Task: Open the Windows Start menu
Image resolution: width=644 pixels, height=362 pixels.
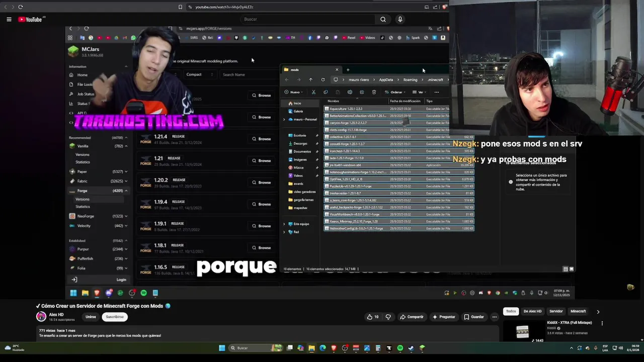Action: coord(222,348)
